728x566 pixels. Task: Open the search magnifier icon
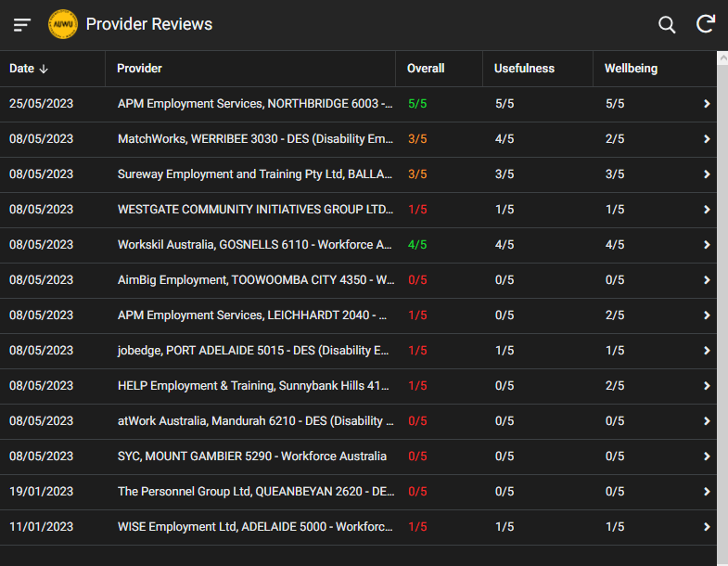(667, 25)
